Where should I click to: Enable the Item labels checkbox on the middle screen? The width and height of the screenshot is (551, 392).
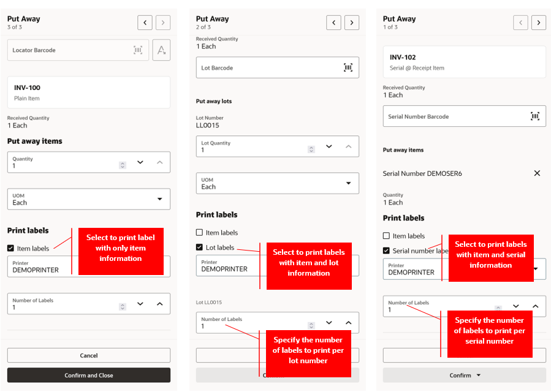click(x=199, y=232)
